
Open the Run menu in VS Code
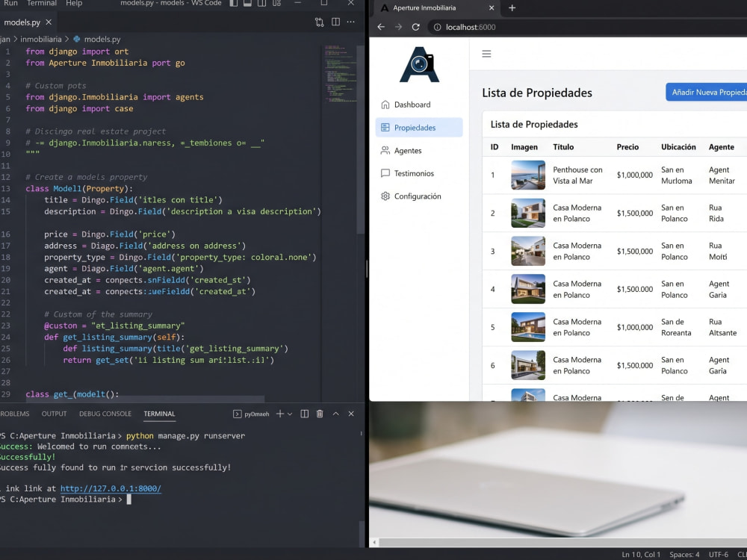click(x=10, y=3)
